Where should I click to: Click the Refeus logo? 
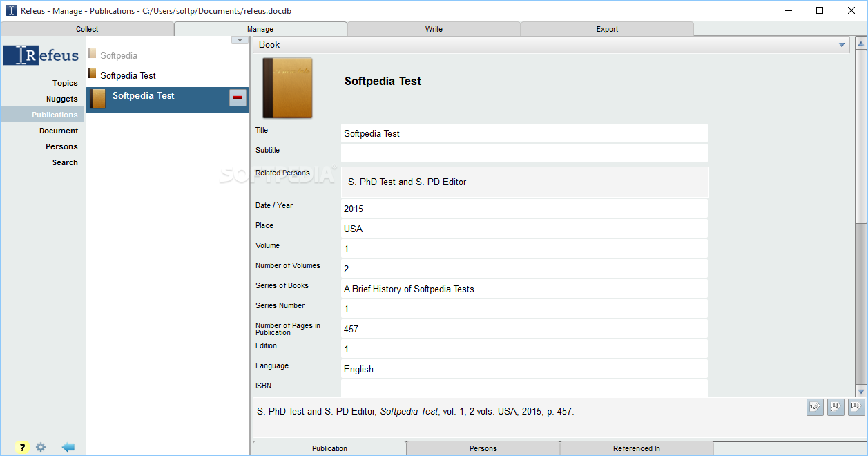click(x=41, y=55)
